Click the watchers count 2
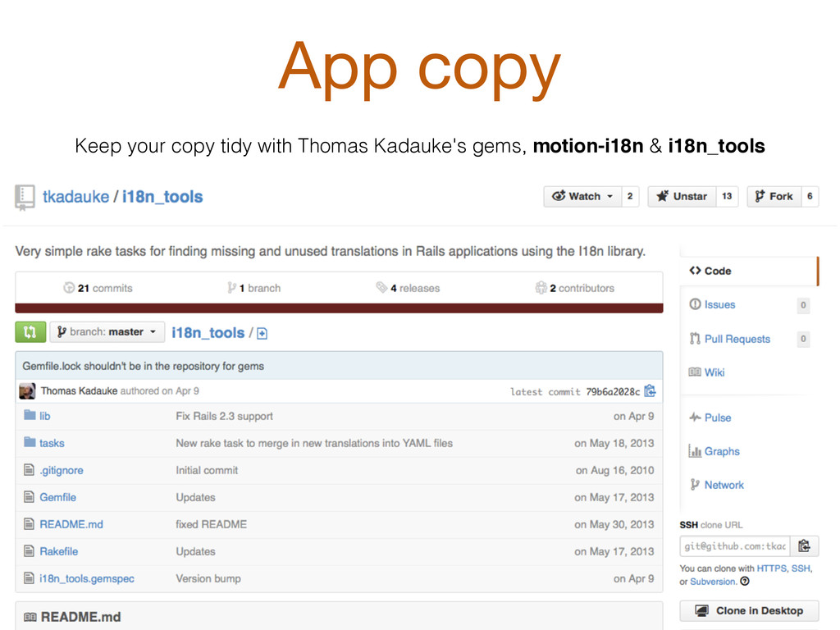Screen dimensions: 840x630 click(630, 196)
